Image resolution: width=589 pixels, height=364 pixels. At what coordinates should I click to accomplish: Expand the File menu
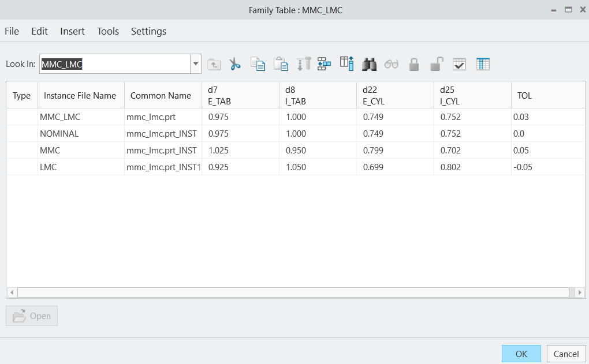(12, 31)
